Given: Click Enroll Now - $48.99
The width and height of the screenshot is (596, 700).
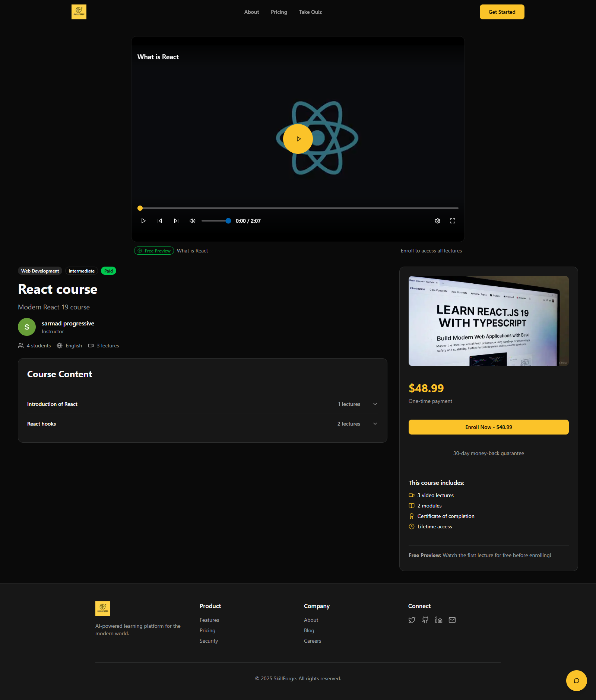Looking at the screenshot, I should point(488,427).
